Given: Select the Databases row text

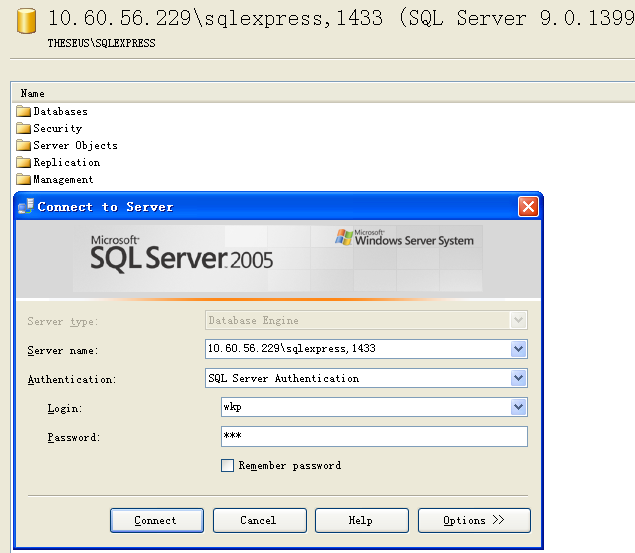Looking at the screenshot, I should click(x=60, y=111).
